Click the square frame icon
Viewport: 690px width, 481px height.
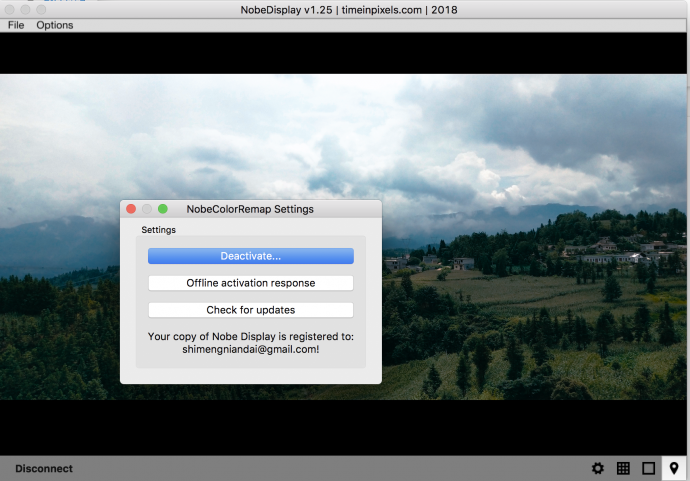(x=649, y=468)
